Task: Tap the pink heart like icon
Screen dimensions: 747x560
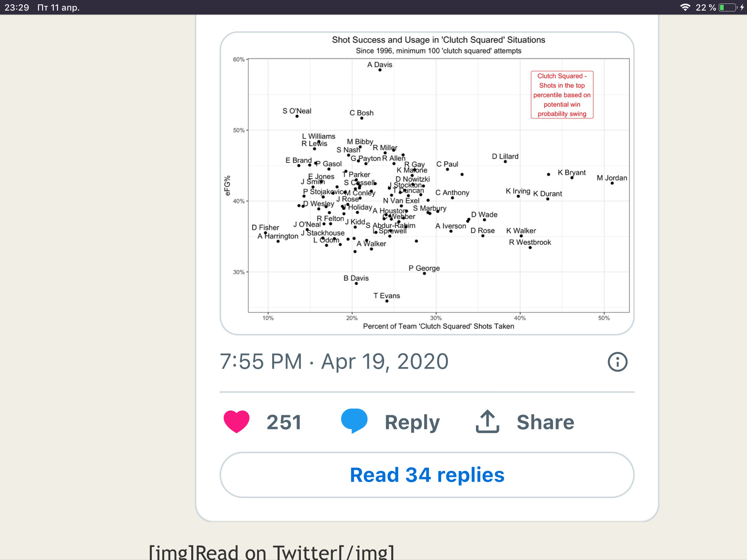Action: click(236, 421)
